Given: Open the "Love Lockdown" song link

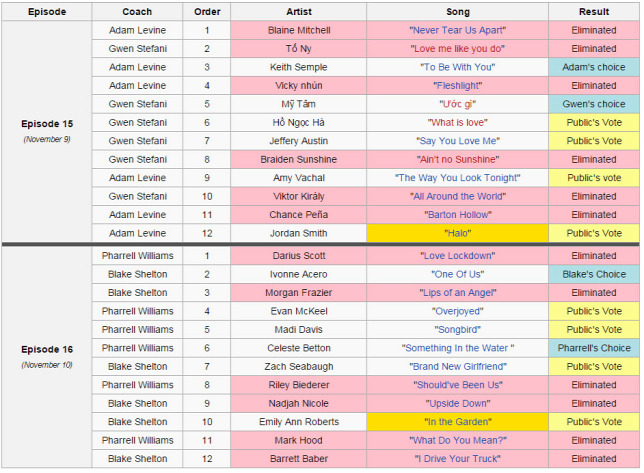Looking at the screenshot, I should (458, 256).
